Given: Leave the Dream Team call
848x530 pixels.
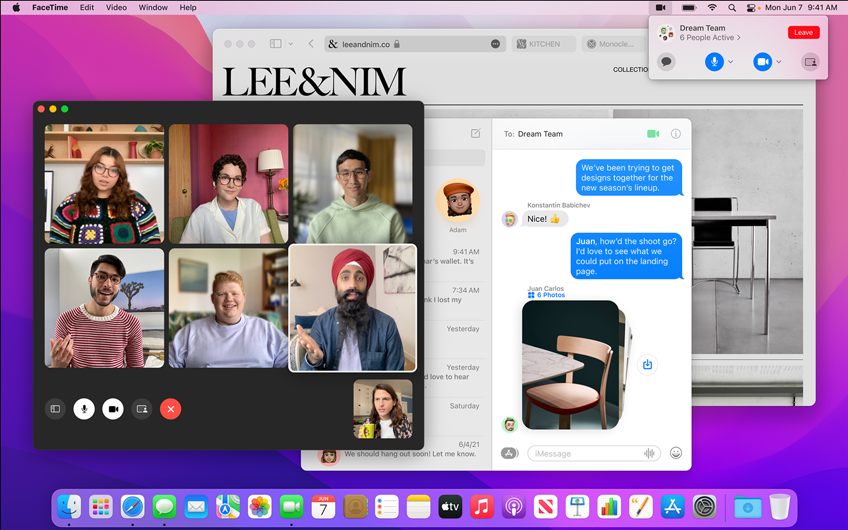Looking at the screenshot, I should (803, 32).
